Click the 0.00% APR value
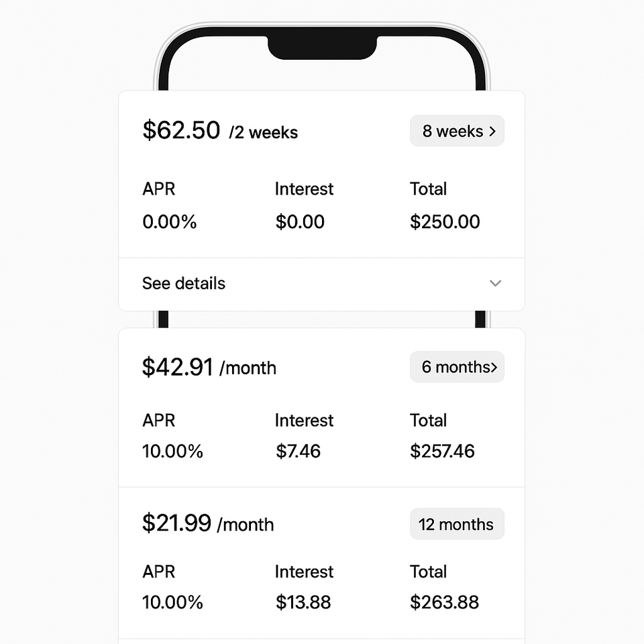This screenshot has width=644, height=644. tap(170, 222)
